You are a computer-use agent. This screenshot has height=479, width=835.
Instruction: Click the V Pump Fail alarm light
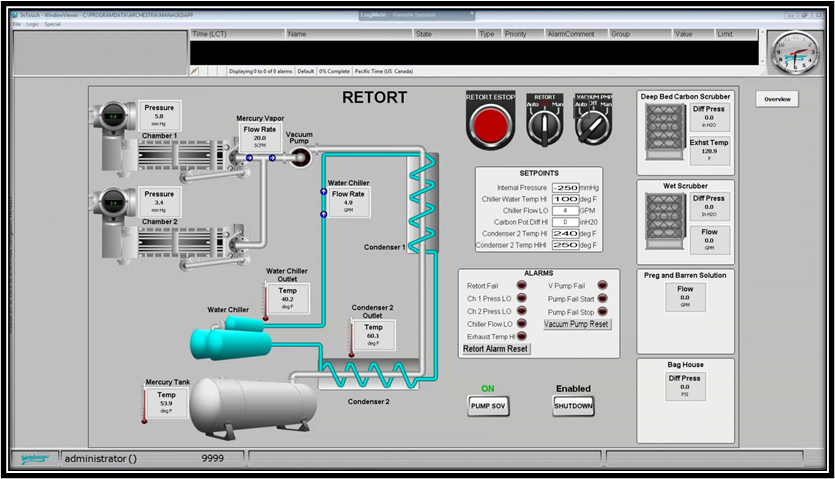602,286
